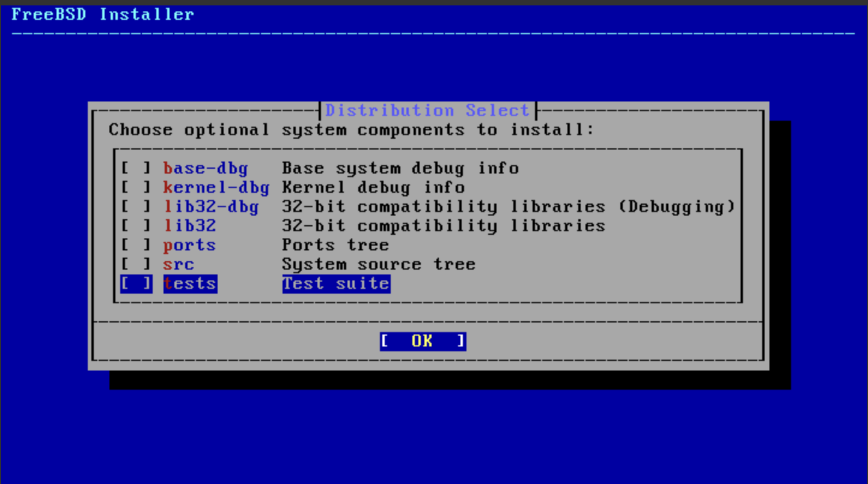This screenshot has height=484, width=868.
Task: Enable the kernel-dbg checkbox
Action: (136, 187)
